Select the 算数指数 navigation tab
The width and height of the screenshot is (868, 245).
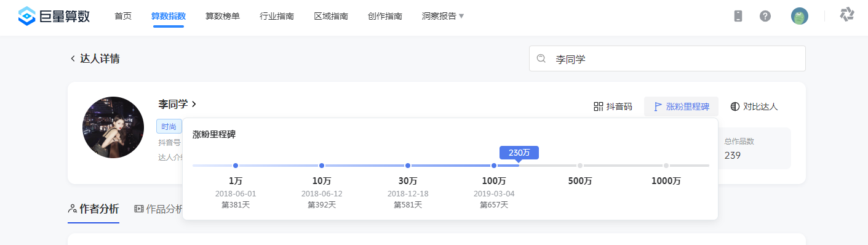tap(169, 16)
